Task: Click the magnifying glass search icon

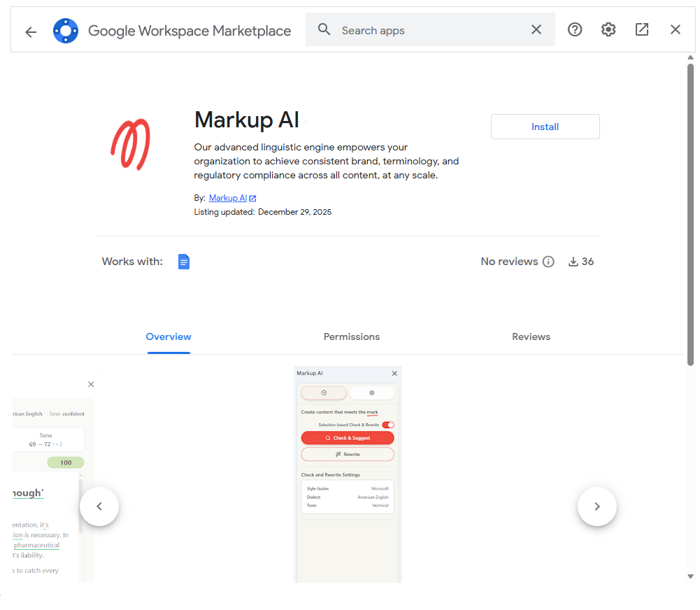Action: [324, 29]
